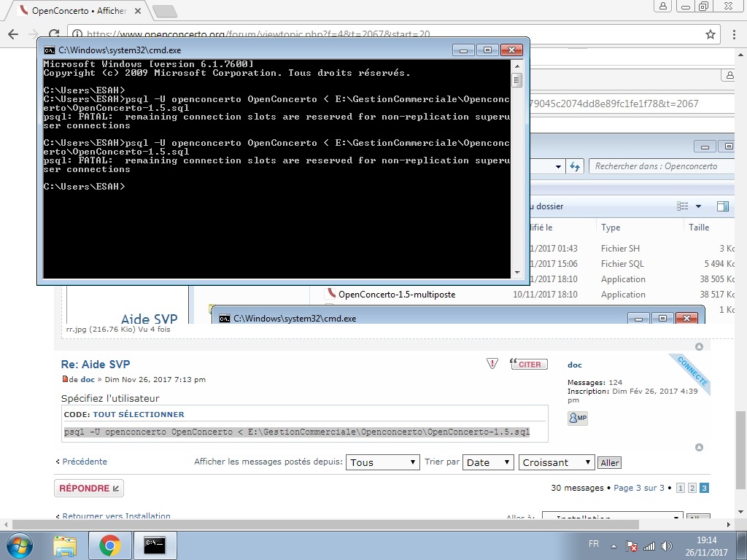The height and width of the screenshot is (560, 747).
Task: Click Page 3 sur 3 link
Action: (639, 488)
